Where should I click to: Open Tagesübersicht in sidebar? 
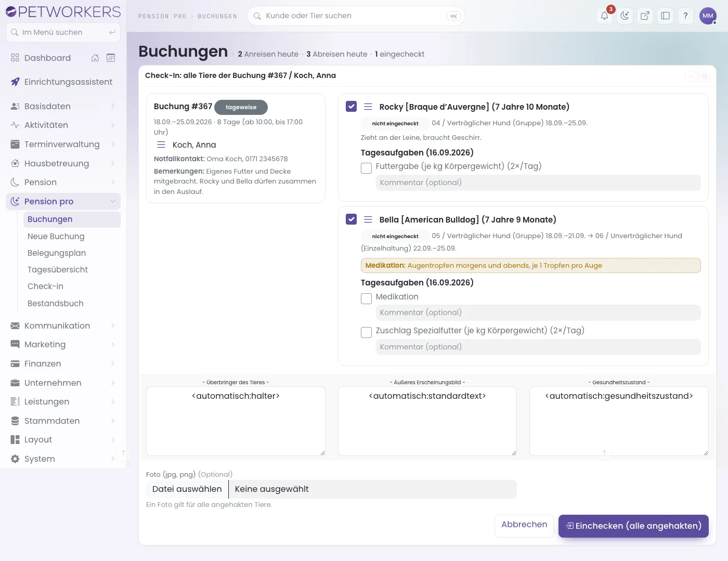[72, 269]
